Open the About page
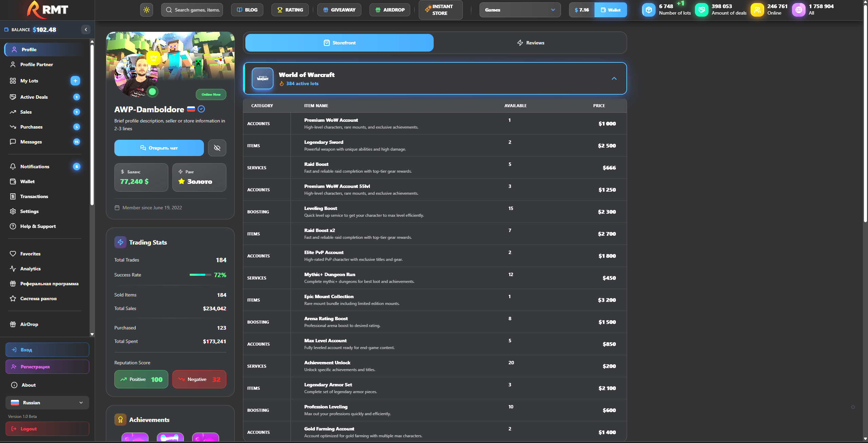 (47, 385)
